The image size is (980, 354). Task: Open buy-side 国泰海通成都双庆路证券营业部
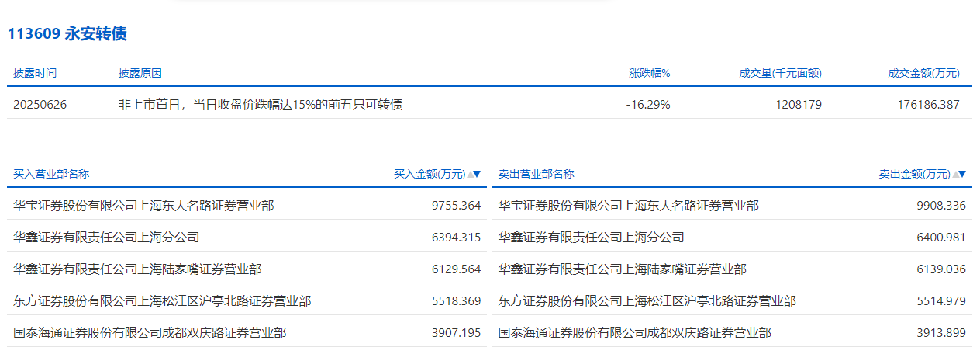(x=150, y=332)
